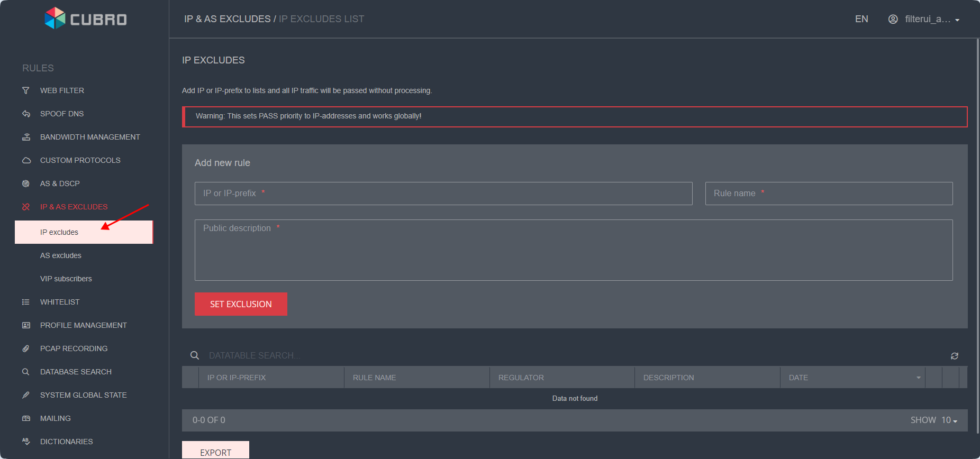Click the Custom Protocols cloud icon
The image size is (980, 459).
pos(26,160)
